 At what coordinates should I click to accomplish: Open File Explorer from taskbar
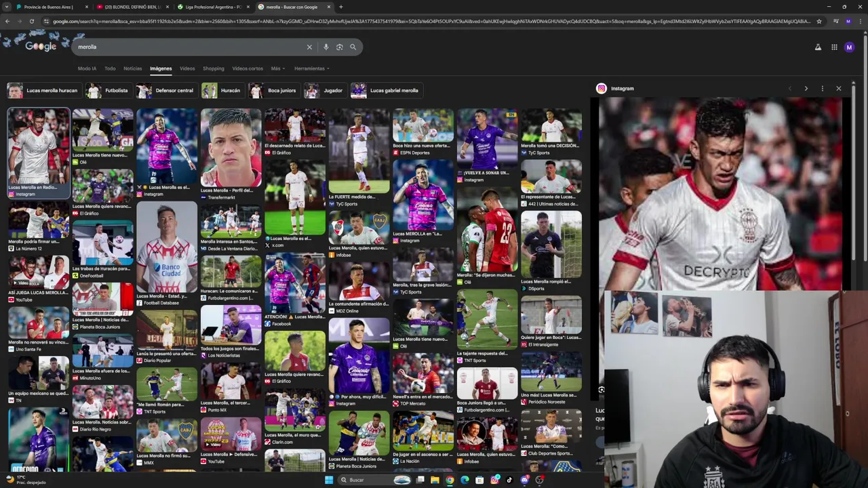[x=435, y=480]
